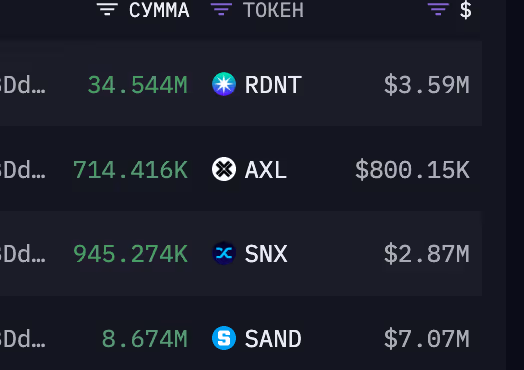Select the $2.87M value cell
This screenshot has height=370, width=524.
coord(426,254)
